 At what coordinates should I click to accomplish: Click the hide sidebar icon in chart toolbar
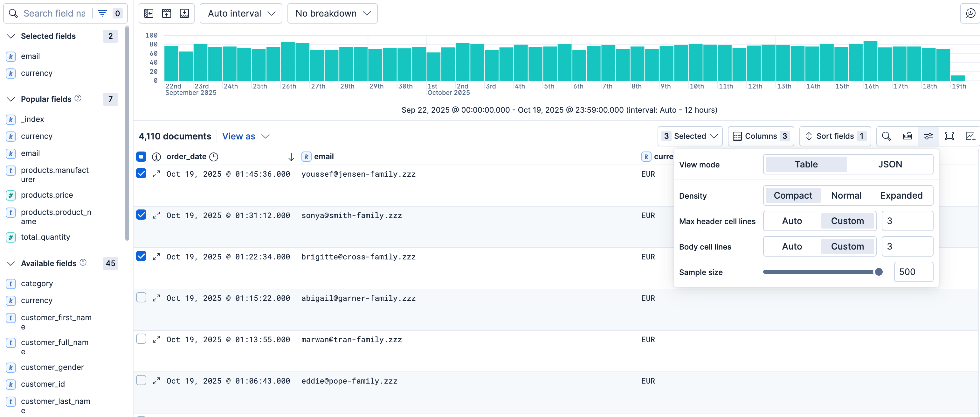149,14
